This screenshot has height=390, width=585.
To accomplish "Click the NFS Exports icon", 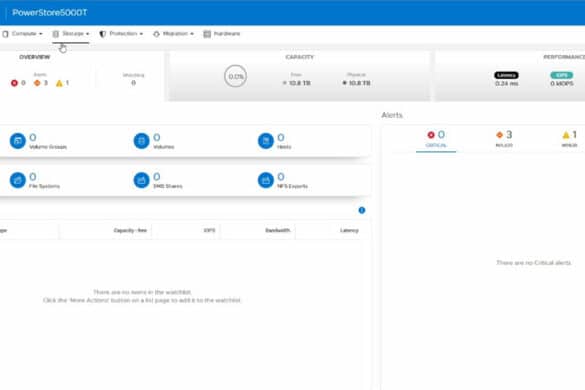I will 266,180.
